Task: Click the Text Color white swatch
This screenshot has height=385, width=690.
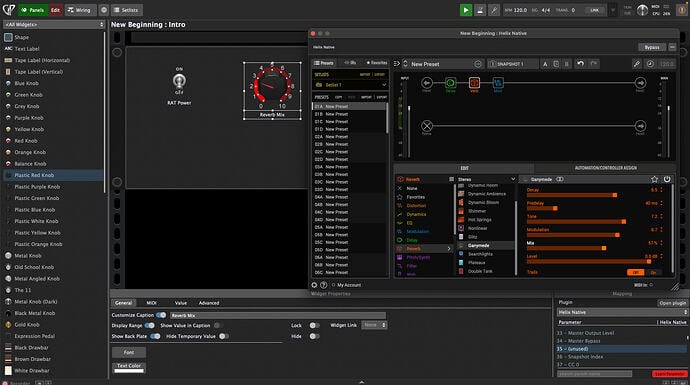Action: (129, 370)
